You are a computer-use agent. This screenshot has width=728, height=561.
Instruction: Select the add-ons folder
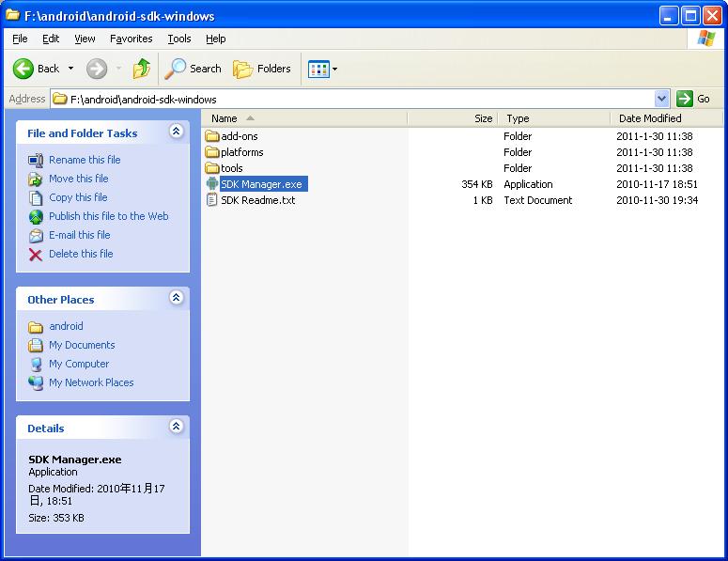pos(240,136)
